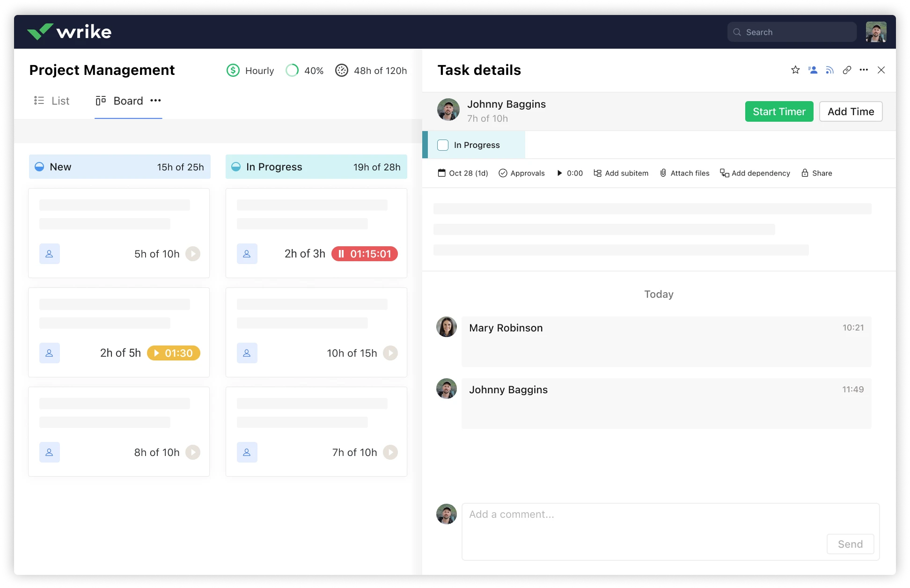This screenshot has width=910, height=588.
Task: Open the task permalink icon
Action: click(847, 70)
